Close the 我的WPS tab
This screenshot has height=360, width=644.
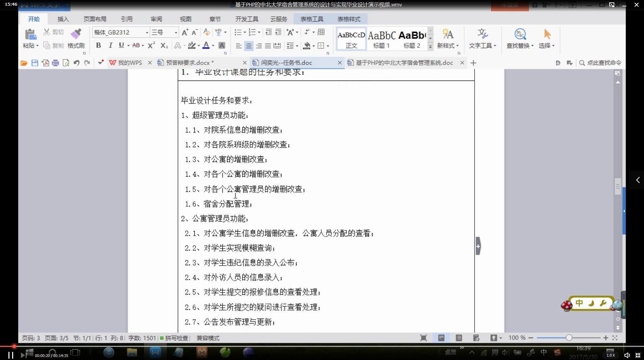[150, 63]
